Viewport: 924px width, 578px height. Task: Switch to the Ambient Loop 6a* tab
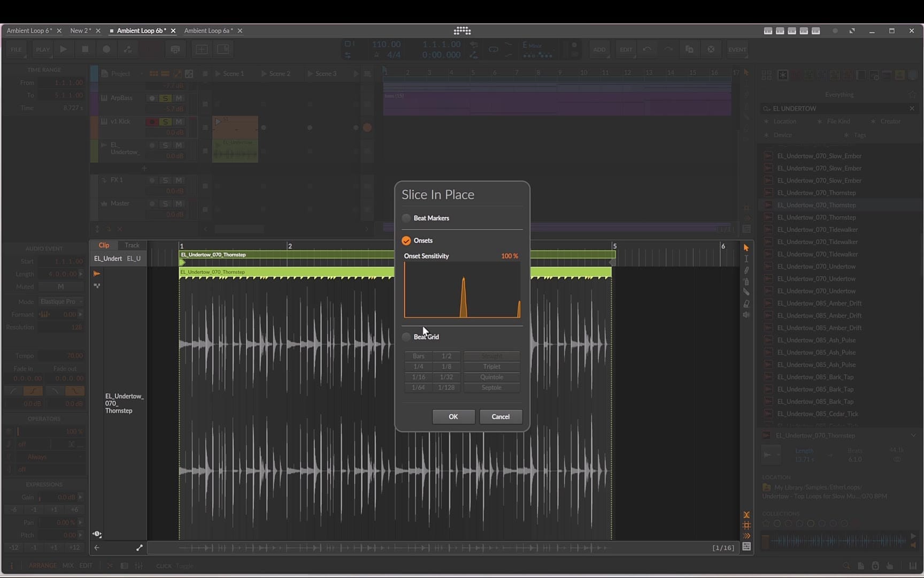[208, 31]
